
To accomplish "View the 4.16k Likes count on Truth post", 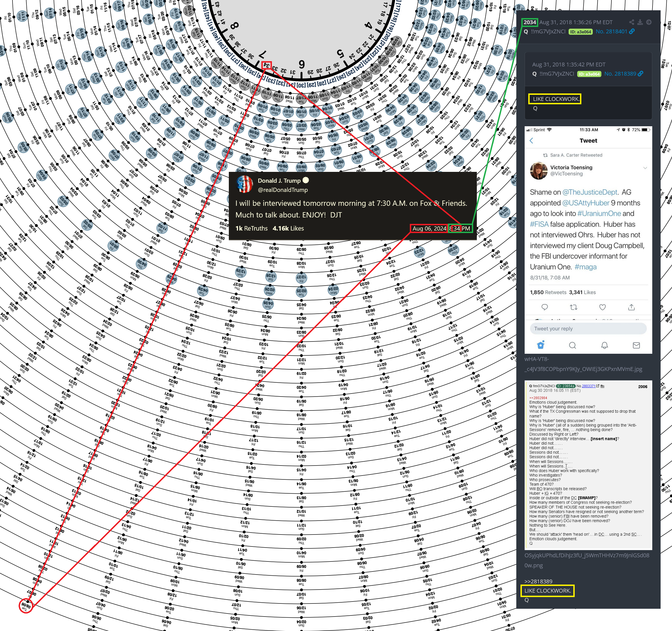I will pyautogui.click(x=288, y=228).
